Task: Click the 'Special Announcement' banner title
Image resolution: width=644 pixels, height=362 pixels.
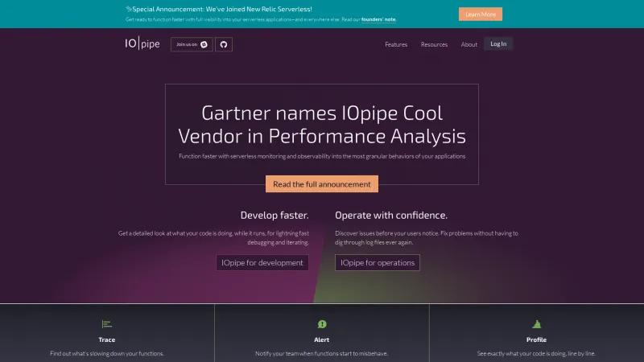Action: [x=222, y=9]
